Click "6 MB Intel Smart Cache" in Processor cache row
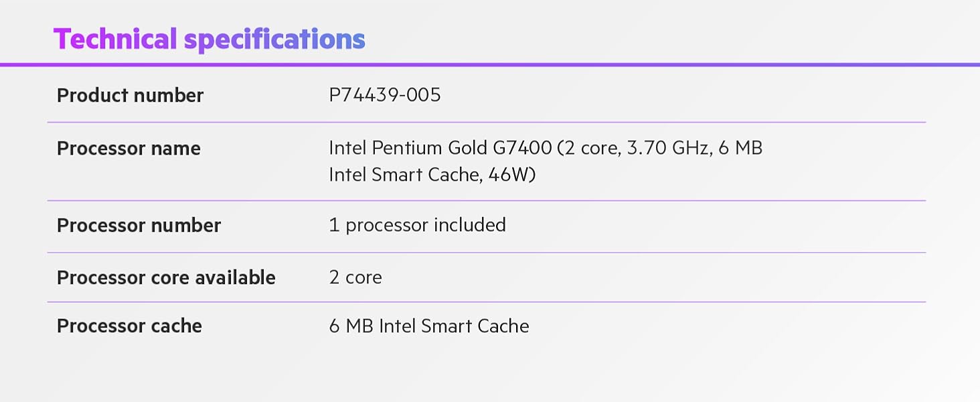 [x=429, y=326]
